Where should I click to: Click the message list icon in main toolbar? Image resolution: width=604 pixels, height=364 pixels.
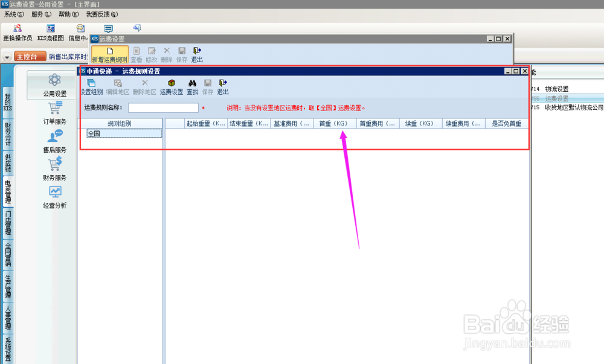(x=109, y=29)
